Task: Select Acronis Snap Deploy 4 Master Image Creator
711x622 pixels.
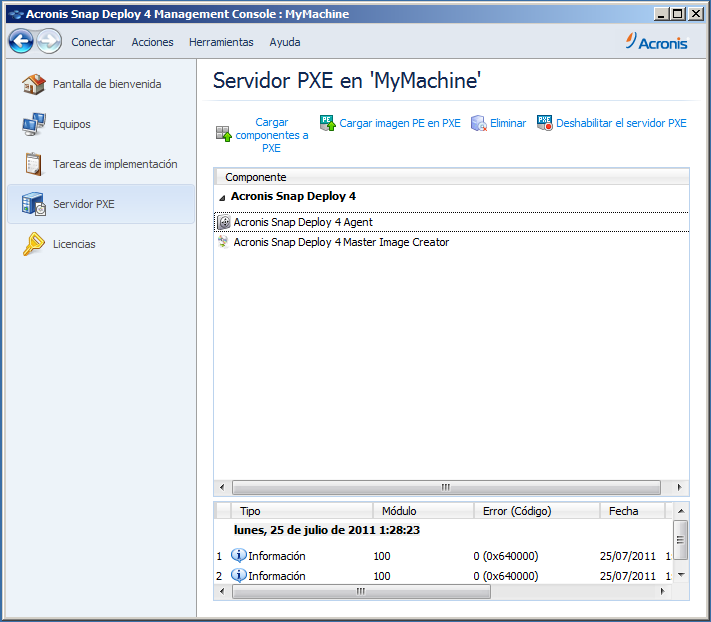Action: pyautogui.click(x=452, y=242)
